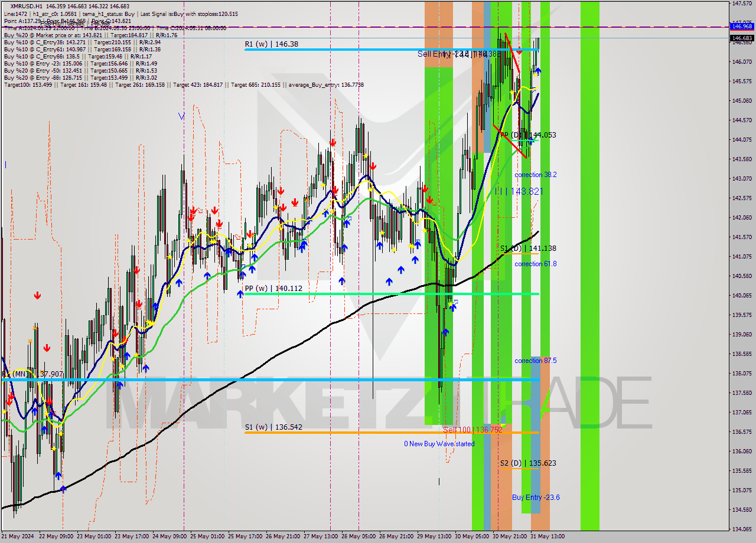
Task: Click the highlighted 146.968 price on the axis
Action: click(x=741, y=26)
